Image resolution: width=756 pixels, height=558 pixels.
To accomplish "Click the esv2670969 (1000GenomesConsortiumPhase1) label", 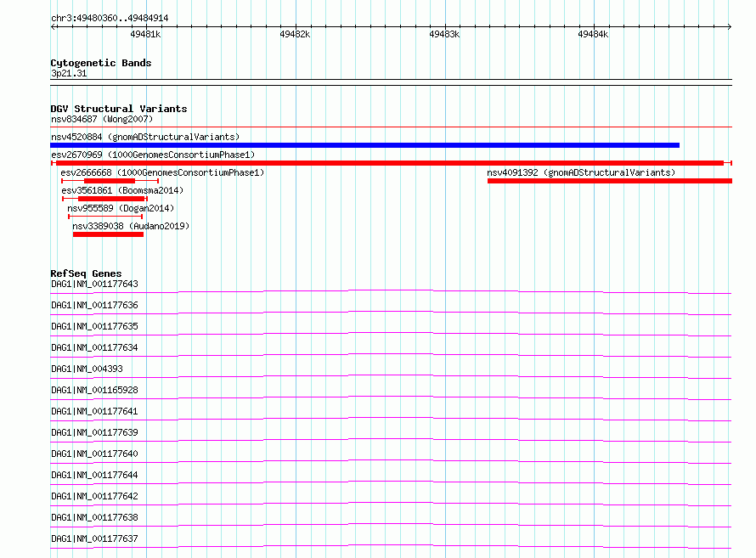I will 153,155.
